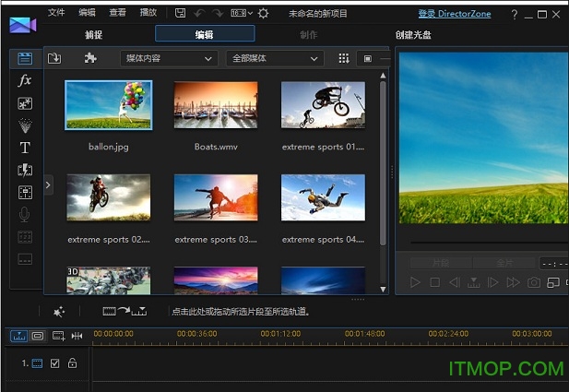The height and width of the screenshot is (392, 569).
Task: Toggle the track 1 lock icon
Action: [72, 363]
